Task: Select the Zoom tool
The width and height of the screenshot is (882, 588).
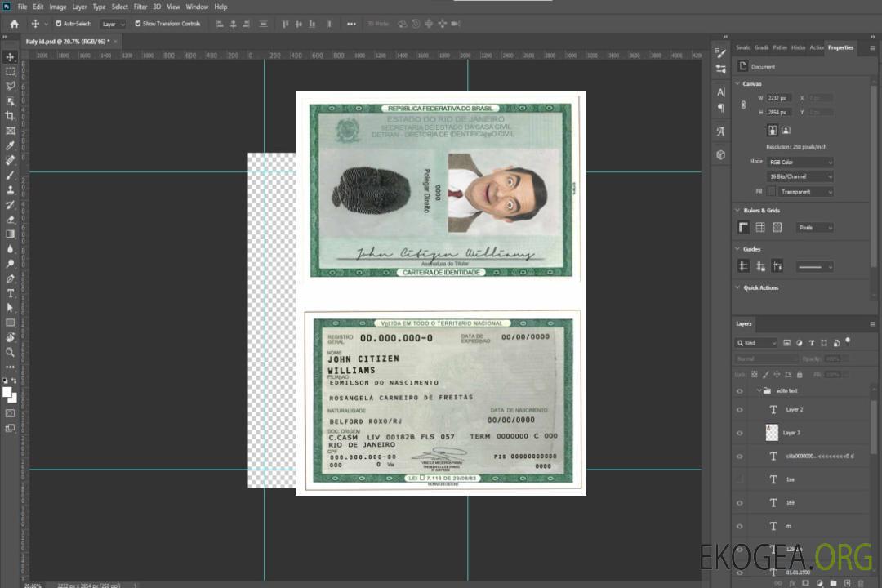Action: 10,352
